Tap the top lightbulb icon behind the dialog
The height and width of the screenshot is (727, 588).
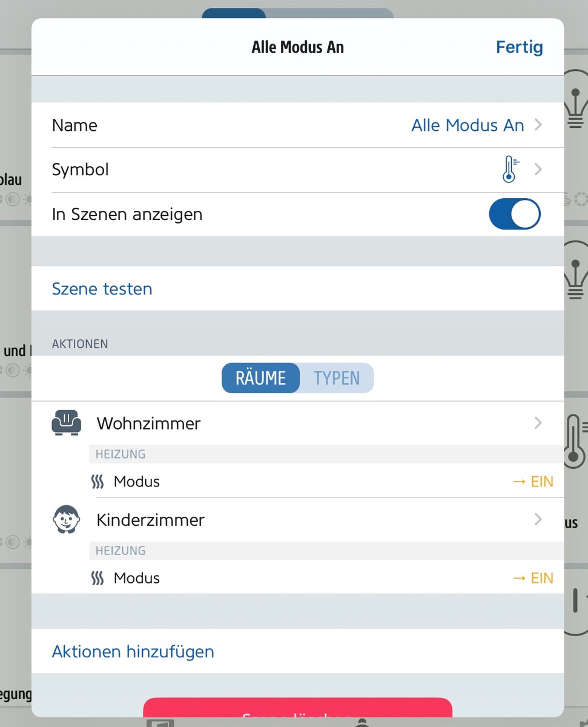click(575, 100)
